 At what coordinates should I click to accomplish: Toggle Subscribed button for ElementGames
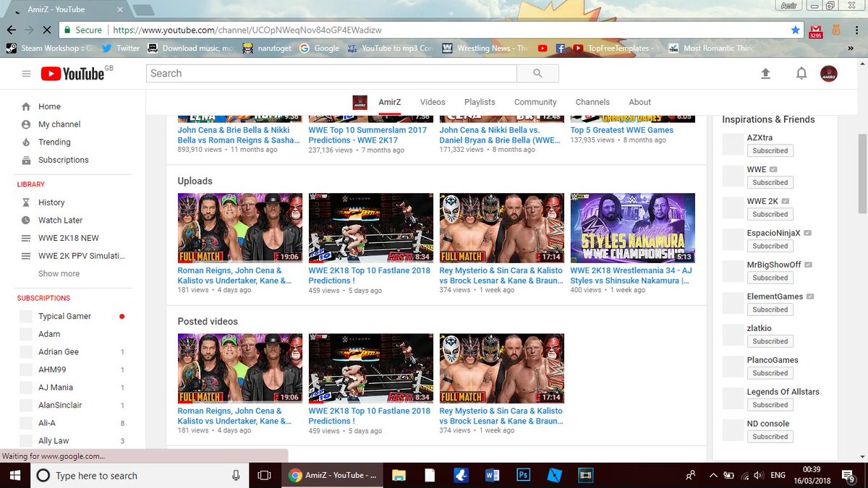coord(770,309)
